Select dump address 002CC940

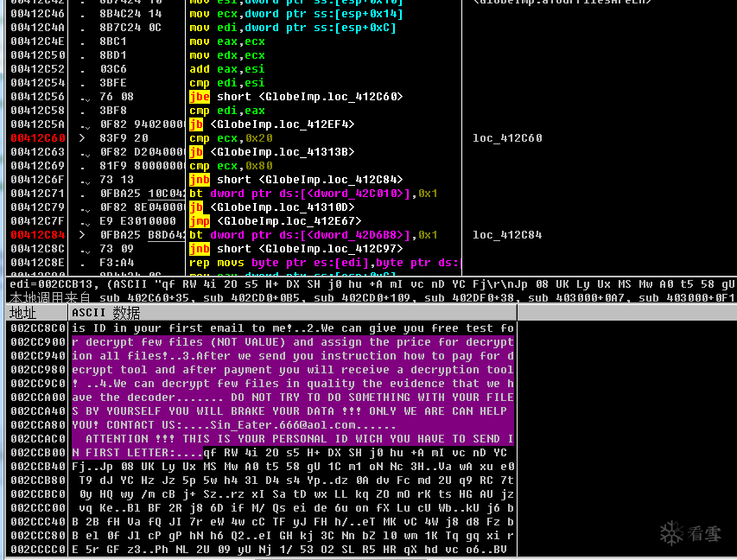coord(38,356)
